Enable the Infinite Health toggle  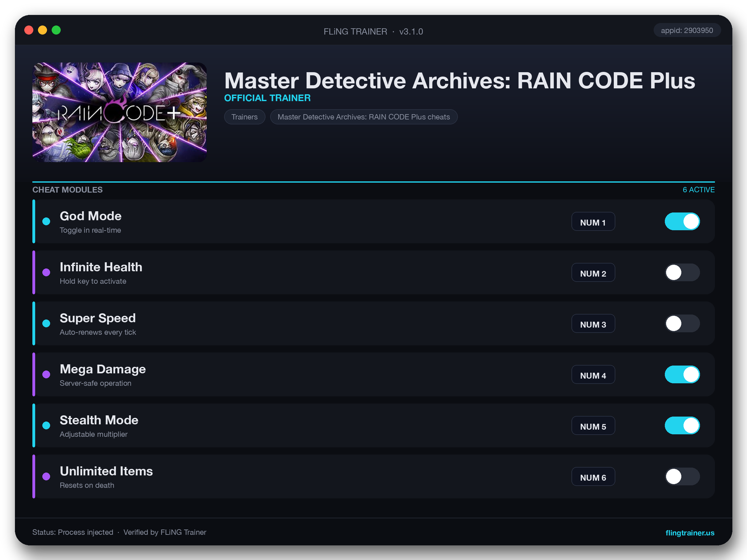682,273
